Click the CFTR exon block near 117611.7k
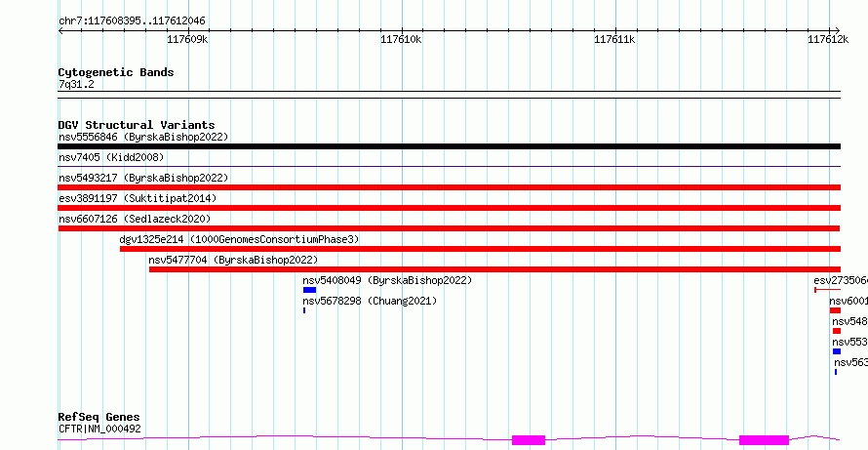Viewport: 868px width, 450px height. click(x=764, y=440)
